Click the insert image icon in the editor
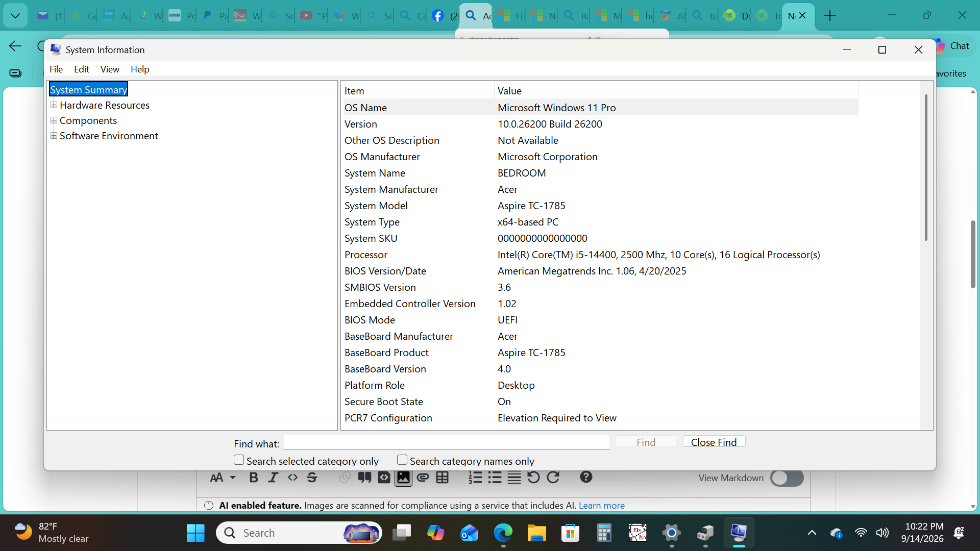980x551 pixels. pyautogui.click(x=403, y=478)
